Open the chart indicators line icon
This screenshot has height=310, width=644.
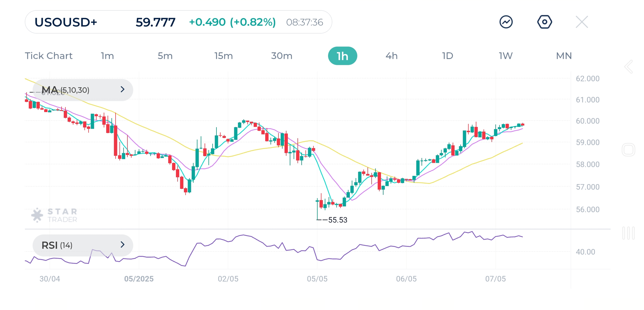(506, 22)
